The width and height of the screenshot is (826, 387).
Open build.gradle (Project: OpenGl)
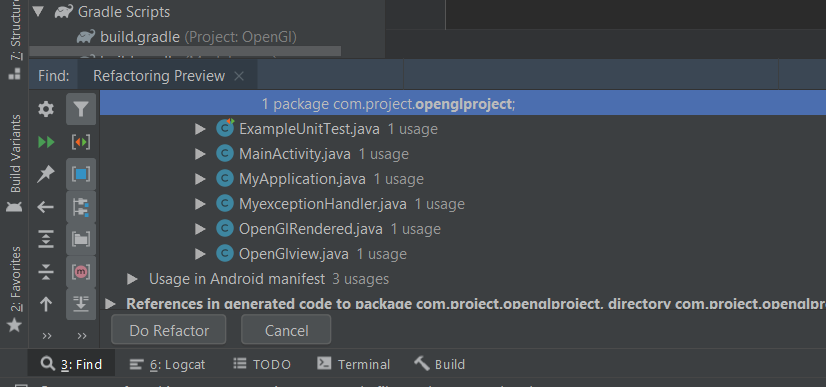tap(199, 37)
